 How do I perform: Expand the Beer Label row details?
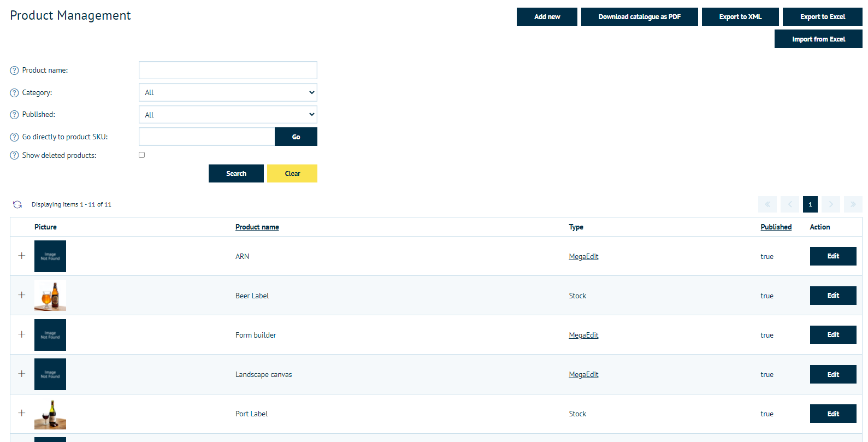[x=22, y=295]
